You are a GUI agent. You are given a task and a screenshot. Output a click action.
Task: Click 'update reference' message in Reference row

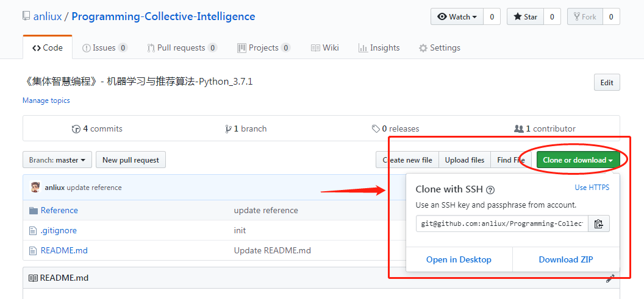coord(266,211)
